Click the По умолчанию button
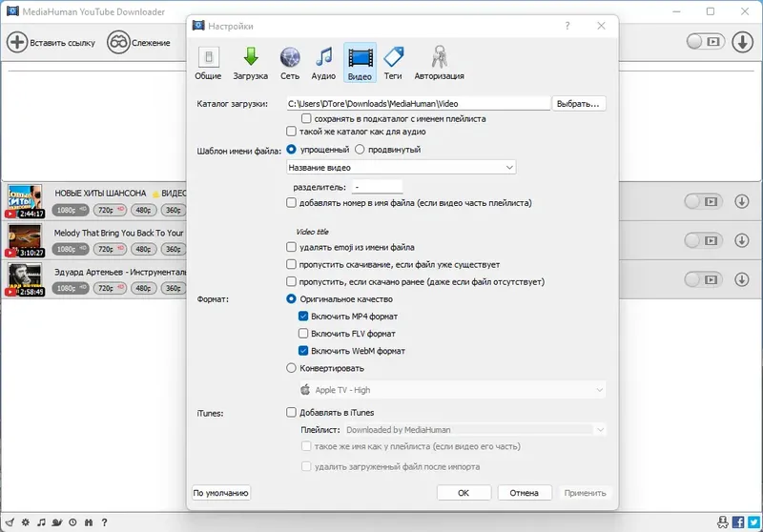763x532 pixels. [221, 493]
